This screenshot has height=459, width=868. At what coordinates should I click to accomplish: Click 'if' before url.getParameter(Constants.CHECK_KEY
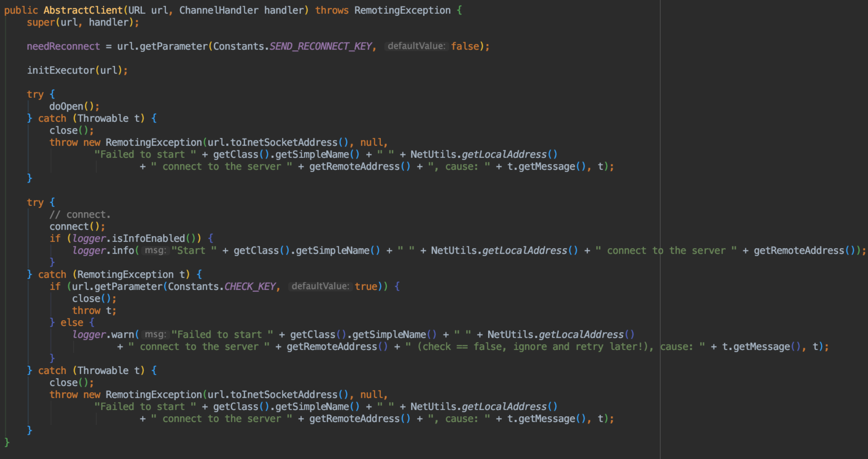pyautogui.click(x=55, y=287)
